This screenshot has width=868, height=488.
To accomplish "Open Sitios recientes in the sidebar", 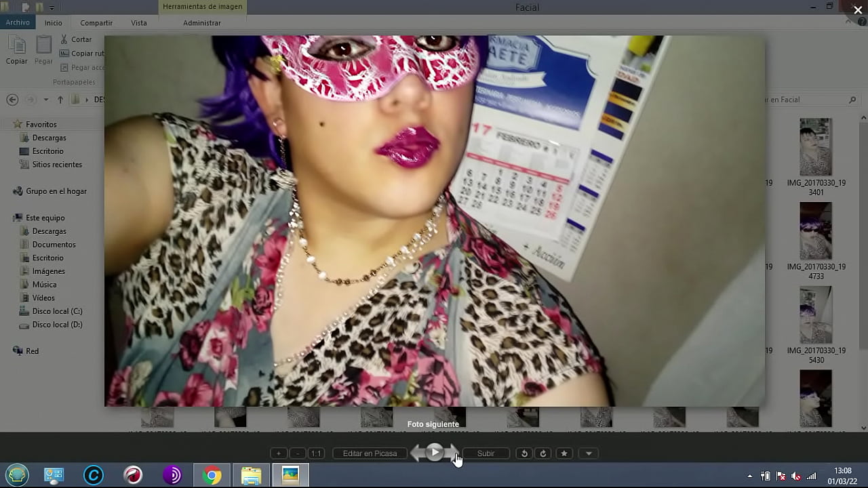I will pos(57,165).
